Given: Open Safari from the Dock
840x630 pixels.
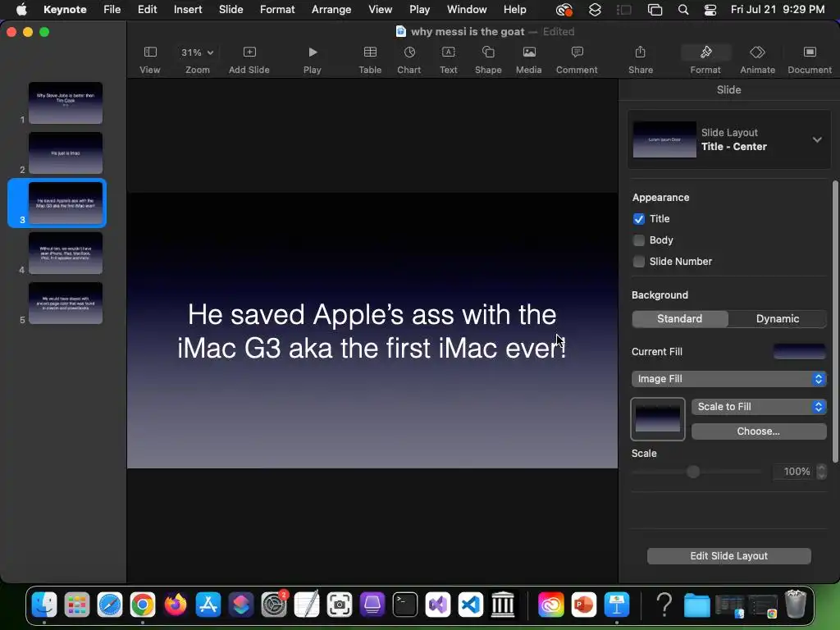Looking at the screenshot, I should tap(110, 605).
